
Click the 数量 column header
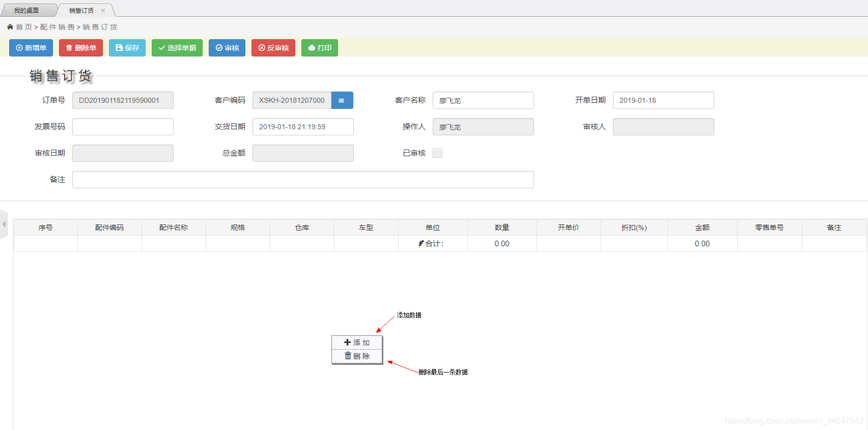502,227
